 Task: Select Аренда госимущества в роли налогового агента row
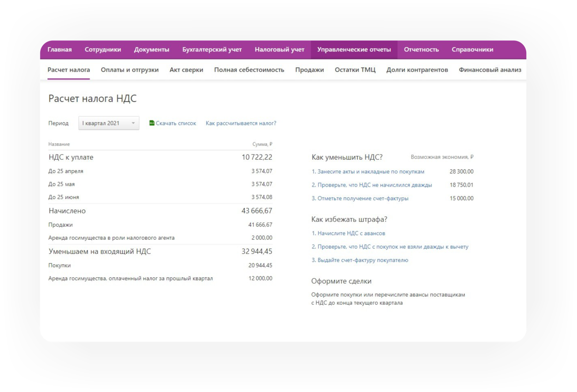160,238
